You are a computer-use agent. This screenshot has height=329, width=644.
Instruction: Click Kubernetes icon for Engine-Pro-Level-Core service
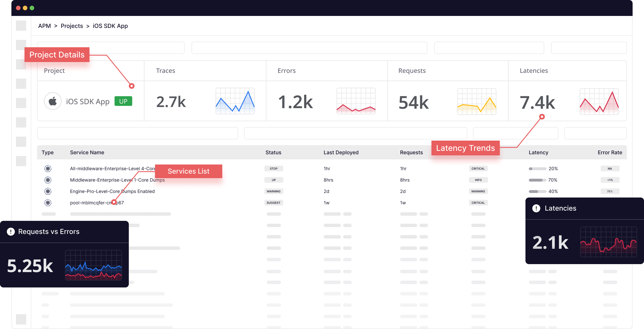pyautogui.click(x=48, y=191)
